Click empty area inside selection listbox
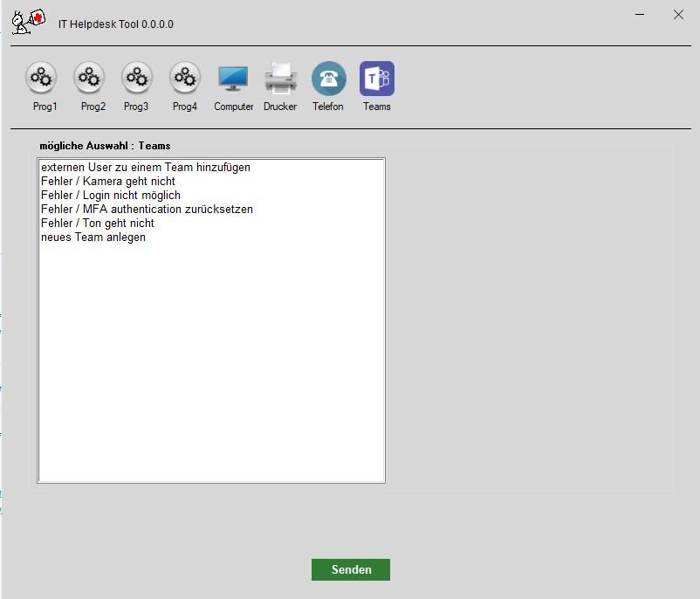Screen dimensions: 700x599 (209, 367)
